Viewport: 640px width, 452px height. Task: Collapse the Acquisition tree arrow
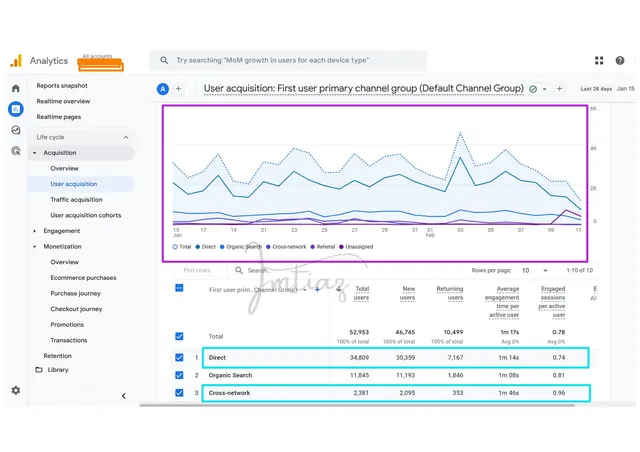[x=34, y=153]
